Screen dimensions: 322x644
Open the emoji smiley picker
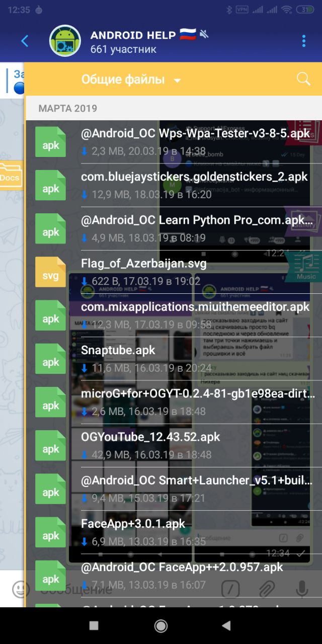[20, 589]
